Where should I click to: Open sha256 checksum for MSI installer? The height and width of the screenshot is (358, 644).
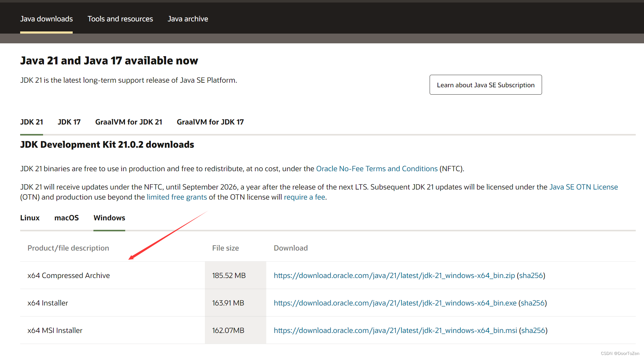click(533, 331)
